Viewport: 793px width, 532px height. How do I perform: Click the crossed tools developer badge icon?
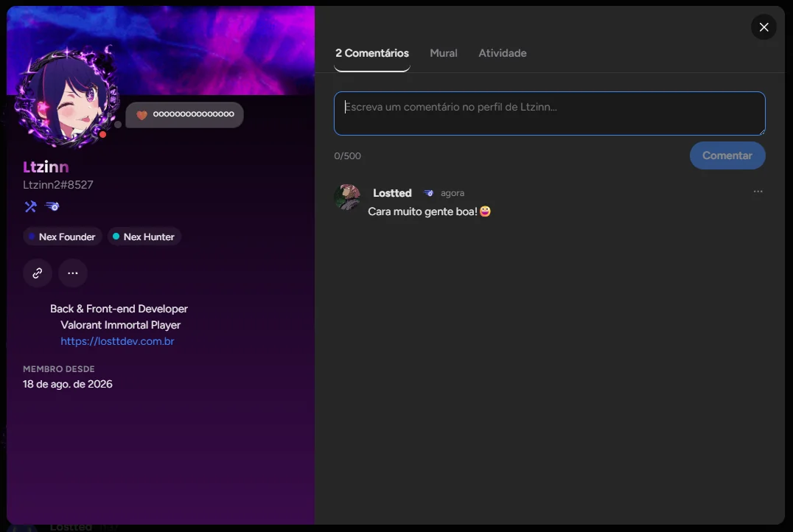pyautogui.click(x=30, y=206)
